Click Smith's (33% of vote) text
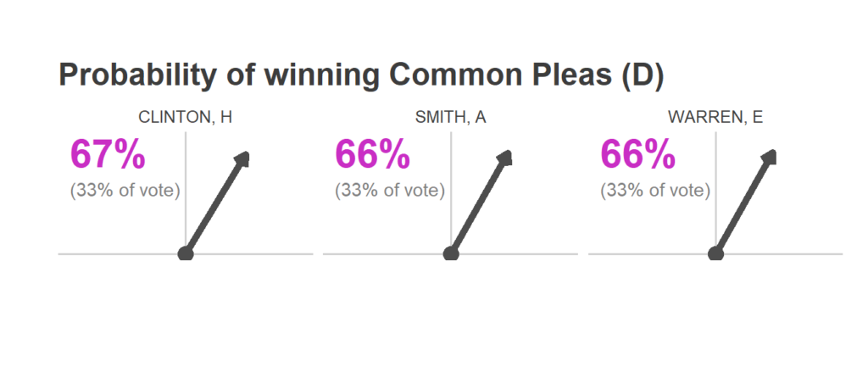Image resolution: width=868 pixels, height=372 pixels. (390, 191)
